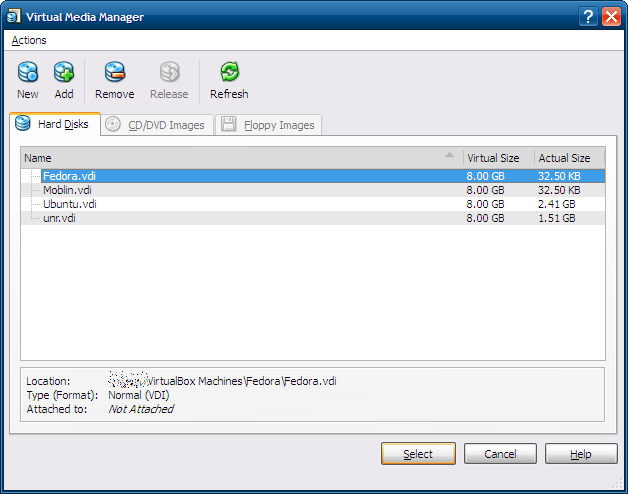Click the Help button

point(581,454)
